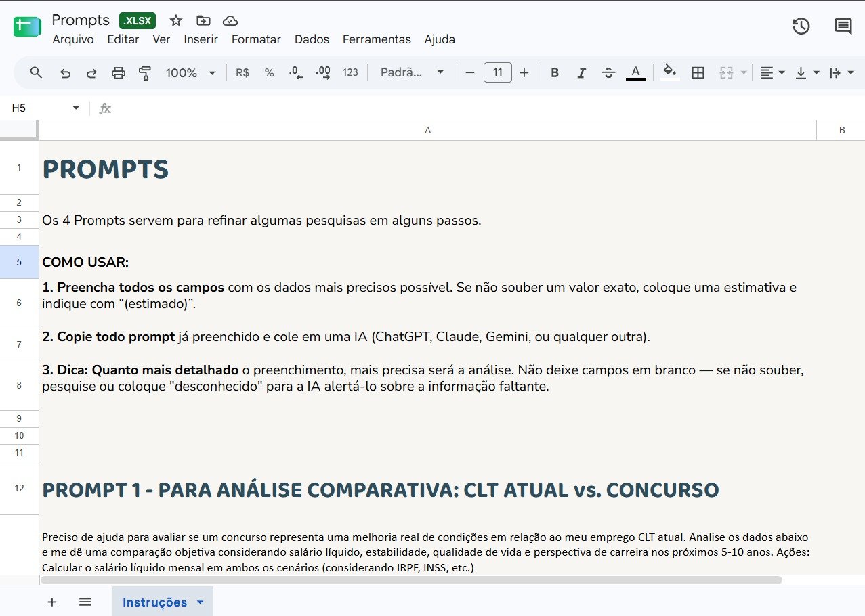Increase decimal places

click(x=323, y=72)
